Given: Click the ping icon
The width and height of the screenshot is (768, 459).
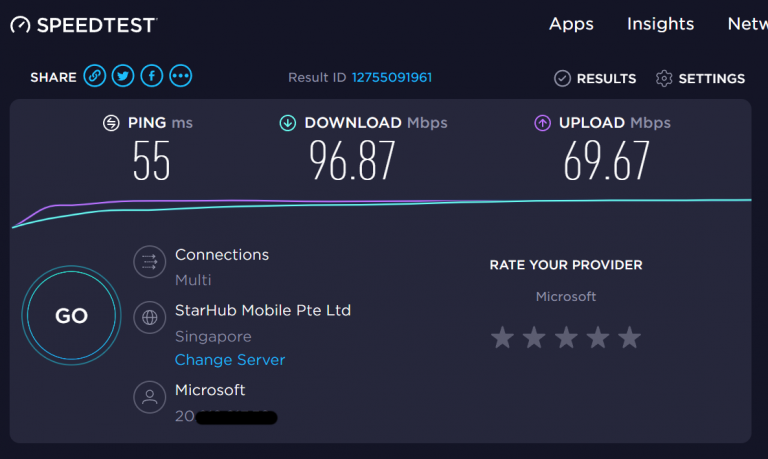Looking at the screenshot, I should coord(112,123).
